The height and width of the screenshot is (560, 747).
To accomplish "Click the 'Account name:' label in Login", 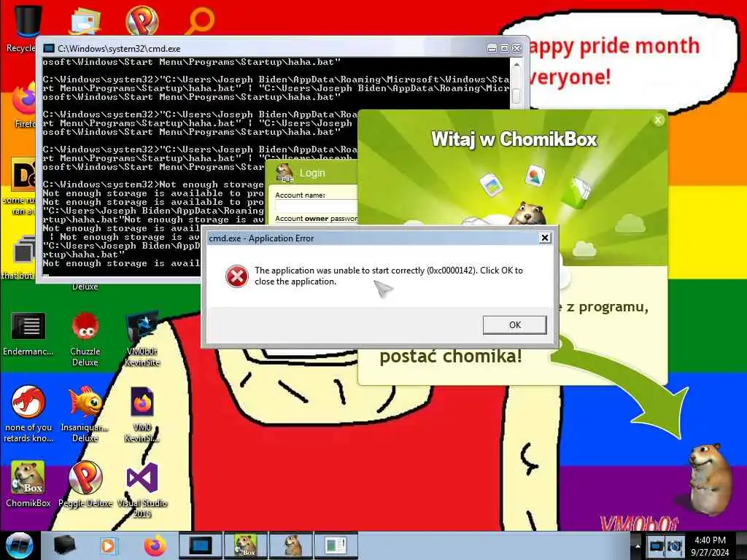I will [300, 195].
